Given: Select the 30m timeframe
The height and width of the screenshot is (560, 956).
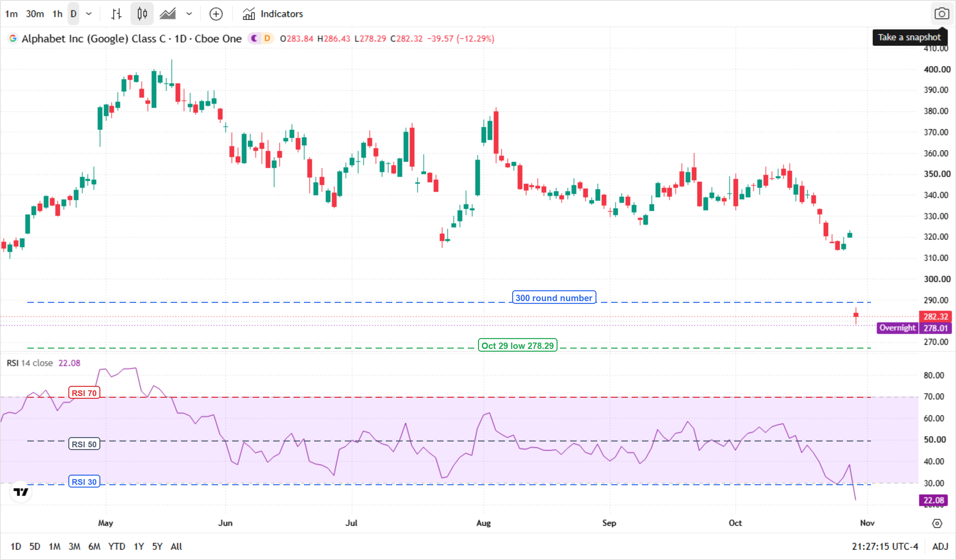Looking at the screenshot, I should tap(35, 14).
